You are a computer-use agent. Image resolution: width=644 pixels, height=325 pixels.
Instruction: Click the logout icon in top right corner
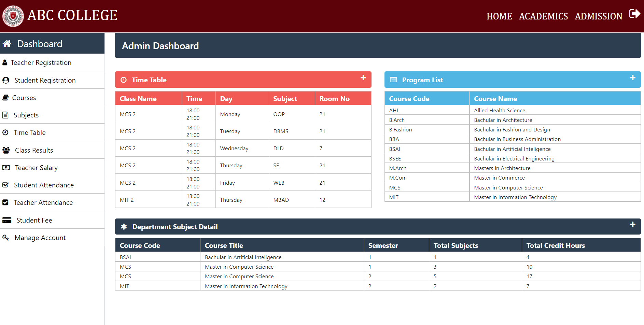[x=635, y=13]
